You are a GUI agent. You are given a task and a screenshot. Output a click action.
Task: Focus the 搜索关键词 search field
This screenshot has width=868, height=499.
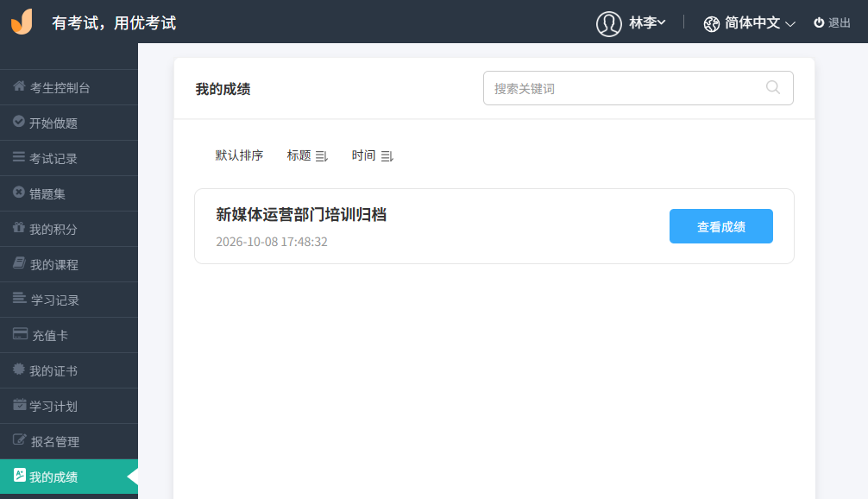click(638, 88)
